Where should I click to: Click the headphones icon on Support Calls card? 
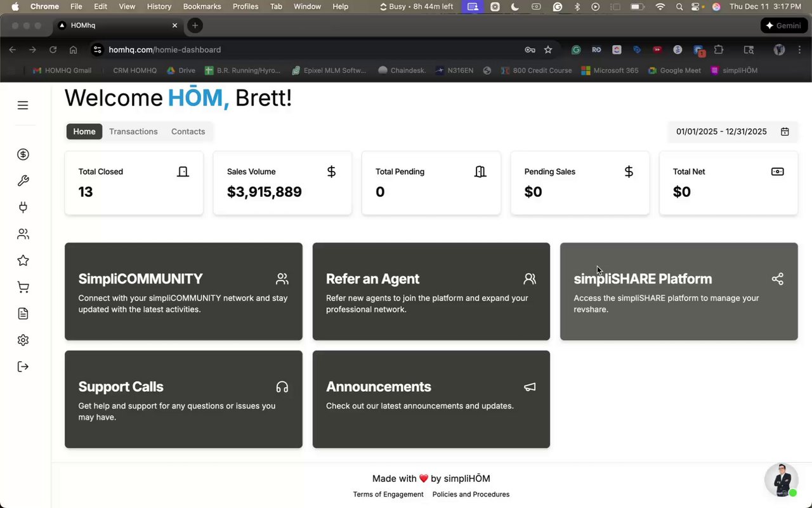(x=282, y=387)
